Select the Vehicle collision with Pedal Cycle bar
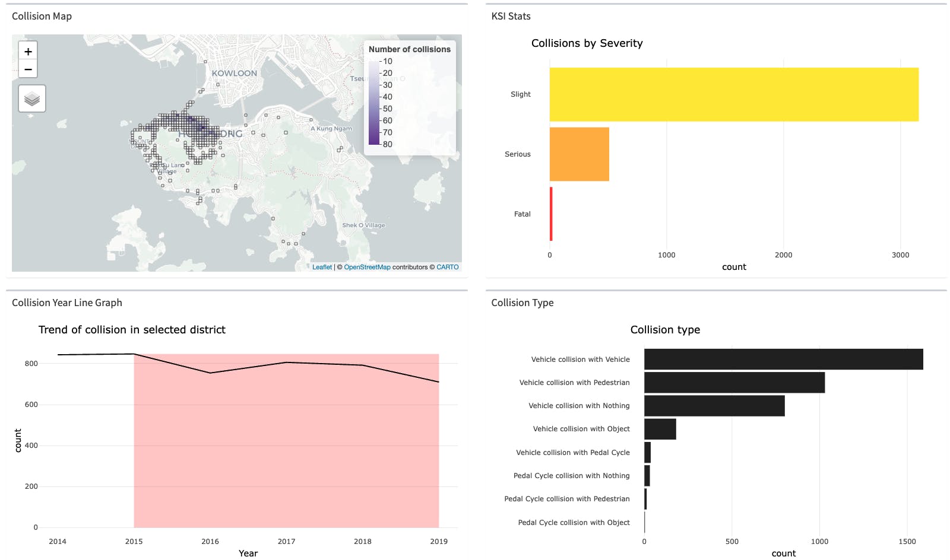Image resolution: width=950 pixels, height=560 pixels. [647, 453]
